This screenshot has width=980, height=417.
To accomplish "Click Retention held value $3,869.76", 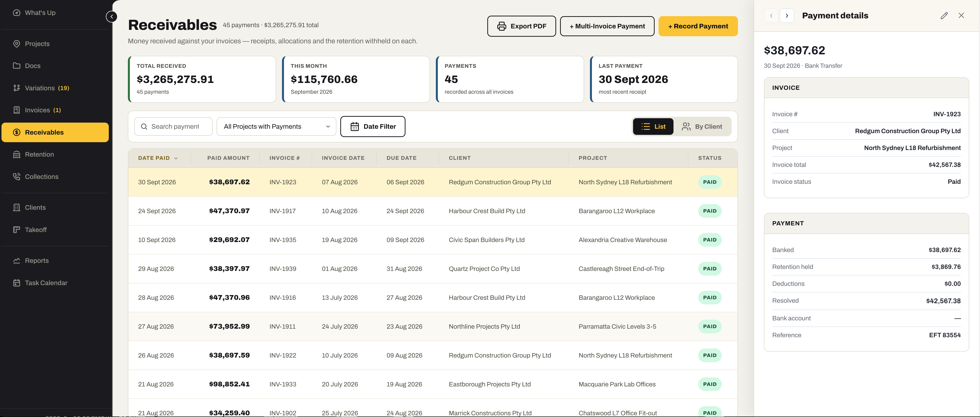I will click(x=946, y=267).
